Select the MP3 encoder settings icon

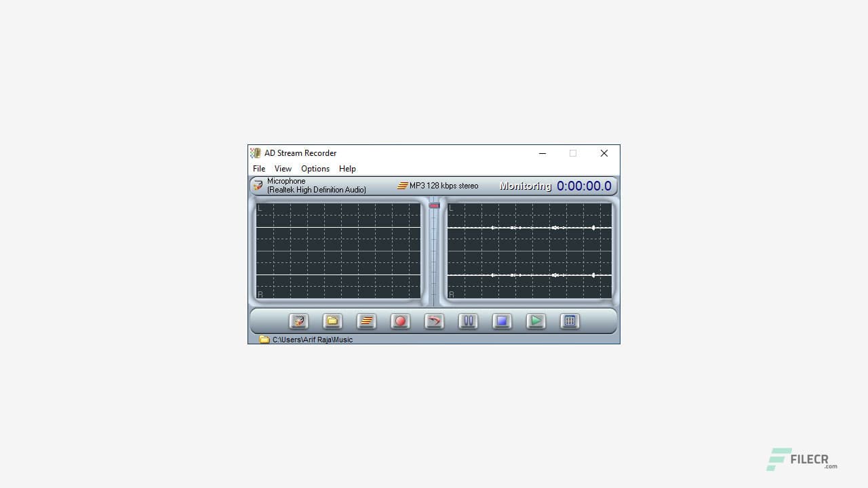point(366,321)
